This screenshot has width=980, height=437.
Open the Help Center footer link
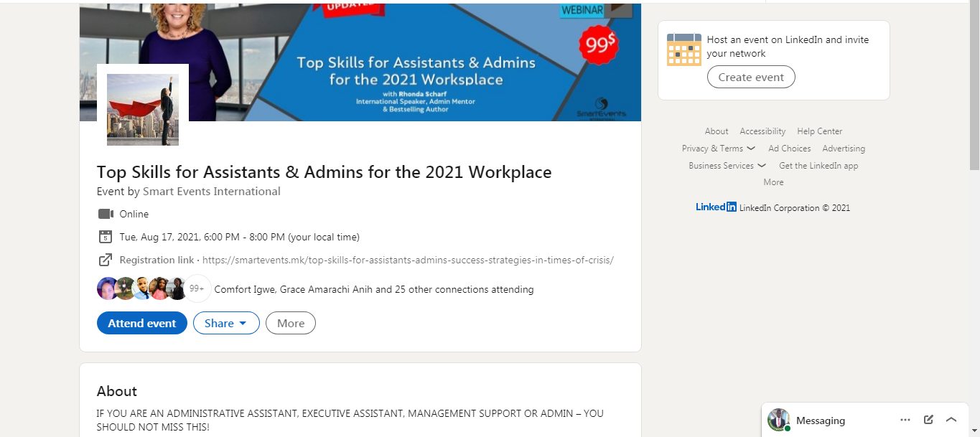819,131
